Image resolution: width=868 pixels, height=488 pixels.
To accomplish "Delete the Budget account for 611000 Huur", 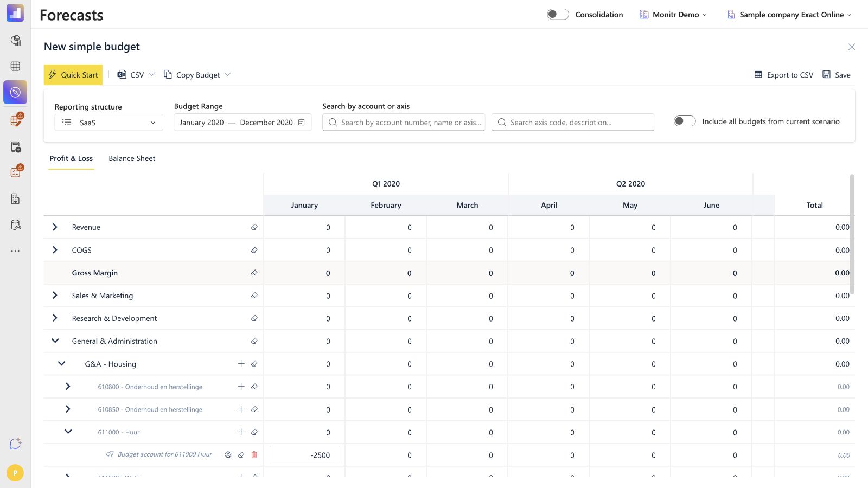I will coord(254,454).
